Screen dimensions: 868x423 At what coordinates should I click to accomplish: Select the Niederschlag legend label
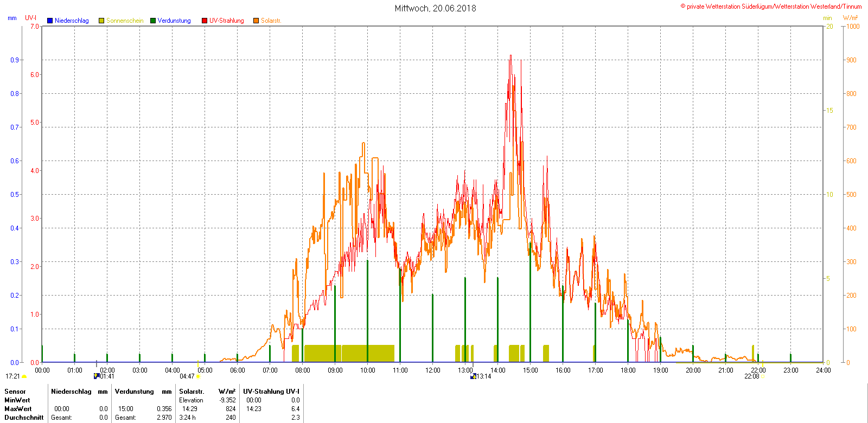click(72, 21)
